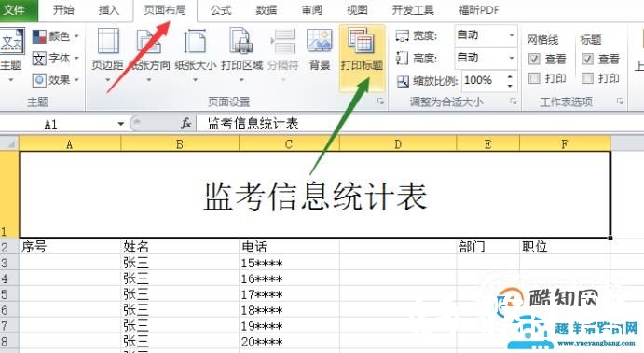Increase the scale percentage with spinner up
The width and height of the screenshot is (644, 353).
pos(510,76)
